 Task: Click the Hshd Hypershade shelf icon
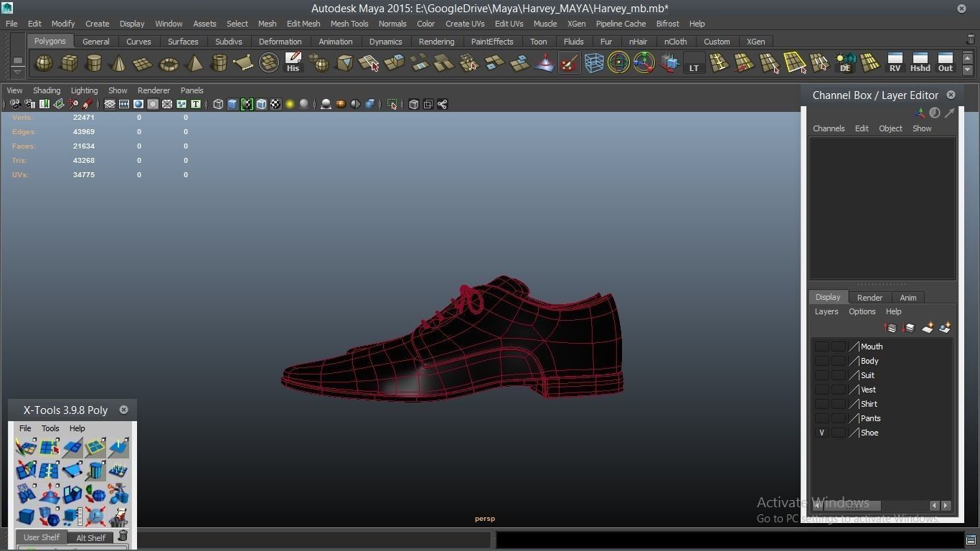[920, 63]
